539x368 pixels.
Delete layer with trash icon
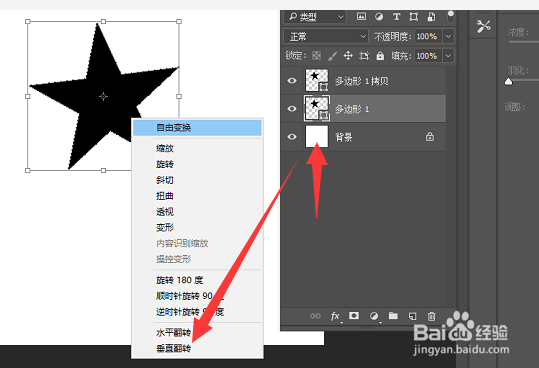pos(431,316)
